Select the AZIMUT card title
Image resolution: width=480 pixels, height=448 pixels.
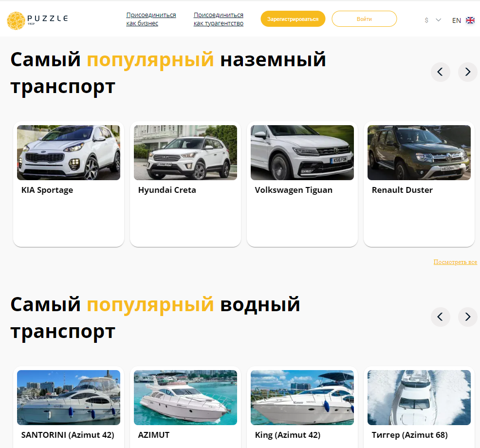point(154,435)
